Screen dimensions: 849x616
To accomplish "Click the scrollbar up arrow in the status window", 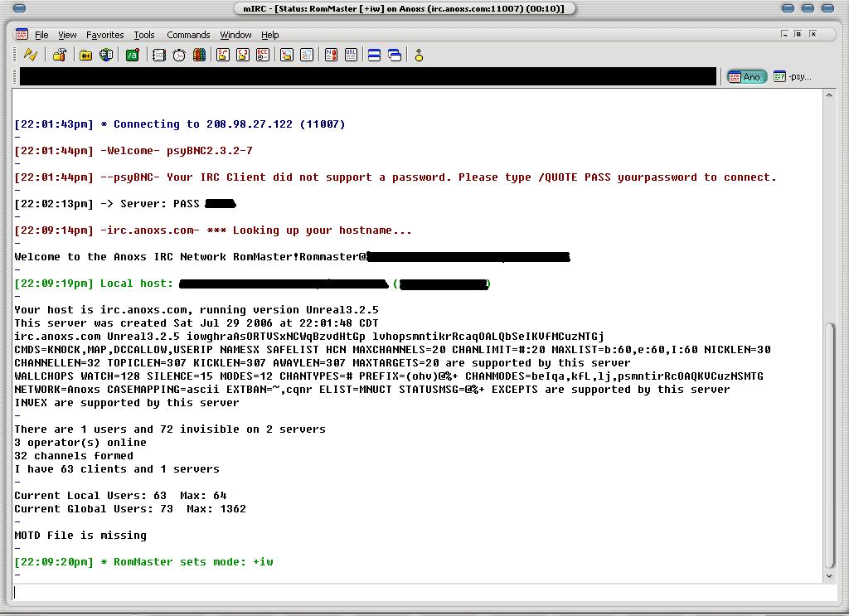I will 829,95.
